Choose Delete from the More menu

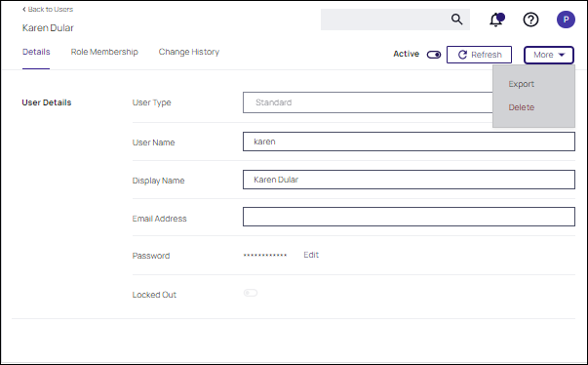coord(522,107)
